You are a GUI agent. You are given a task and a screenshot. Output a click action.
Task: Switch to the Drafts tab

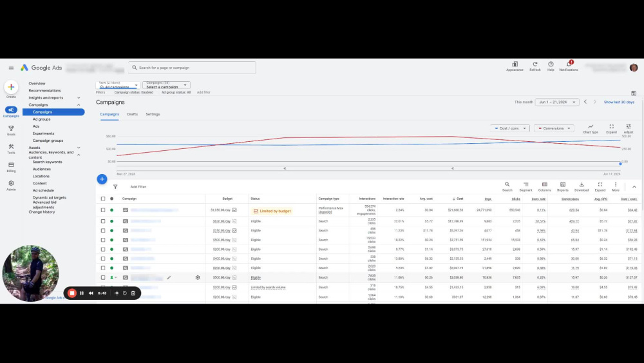point(132,114)
